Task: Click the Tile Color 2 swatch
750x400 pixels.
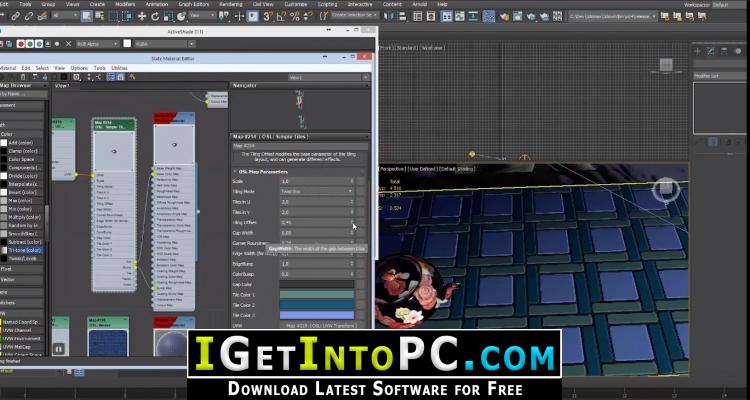Action: point(317,305)
